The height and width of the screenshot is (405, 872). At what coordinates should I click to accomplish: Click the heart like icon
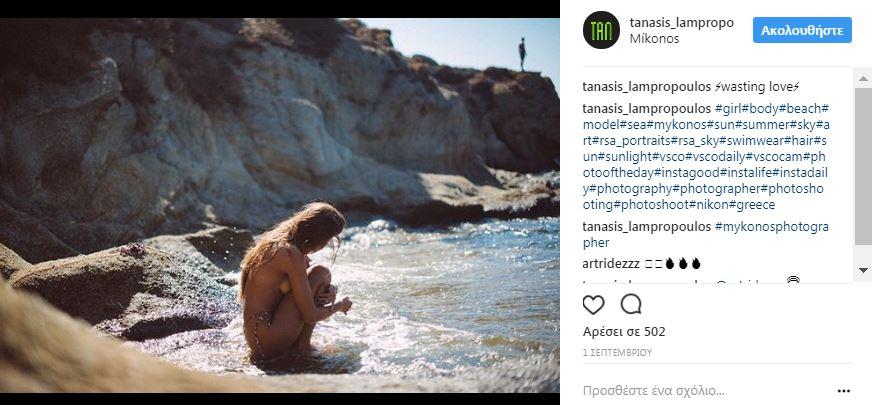coord(593,304)
